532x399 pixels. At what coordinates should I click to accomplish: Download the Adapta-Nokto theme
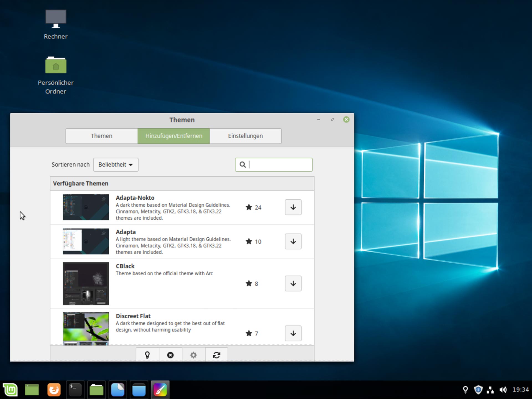click(293, 207)
